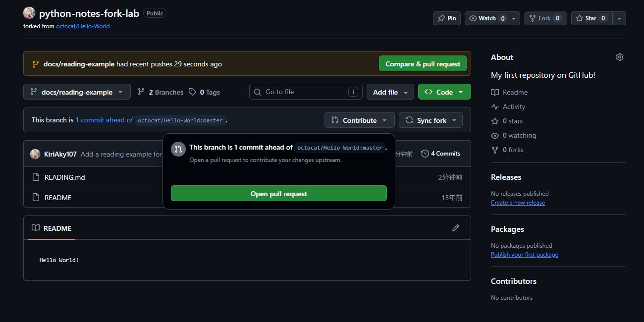644x322 pixels.
Task: Pin this repository
Action: (x=447, y=18)
